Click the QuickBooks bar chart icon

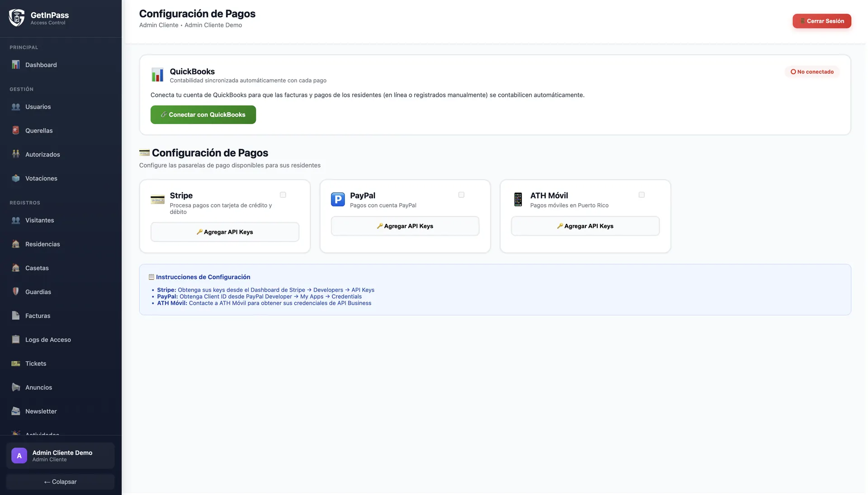click(x=157, y=75)
